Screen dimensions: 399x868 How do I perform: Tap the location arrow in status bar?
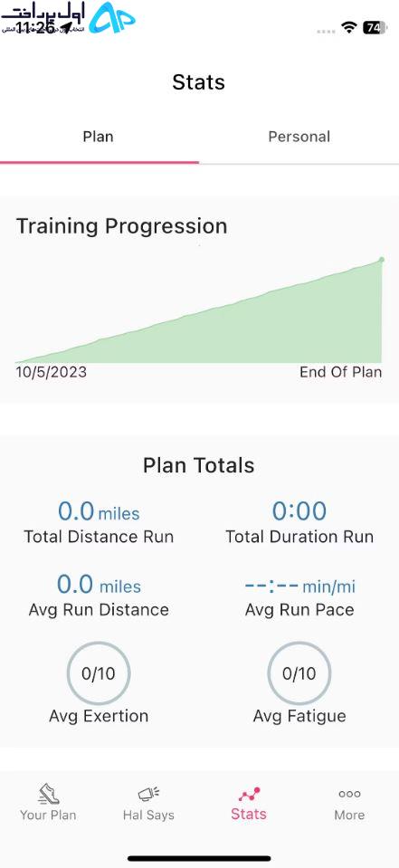(66, 28)
